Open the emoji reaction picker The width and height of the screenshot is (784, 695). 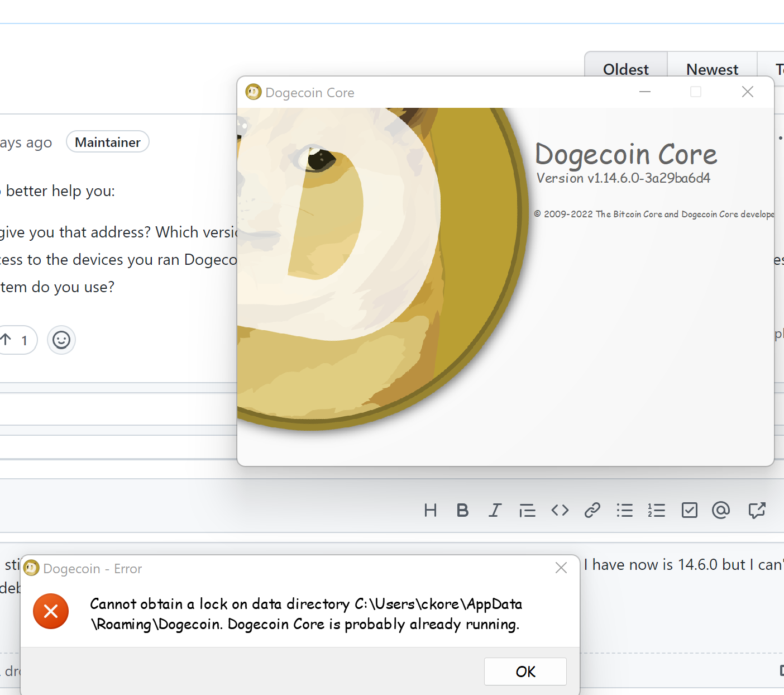point(61,340)
